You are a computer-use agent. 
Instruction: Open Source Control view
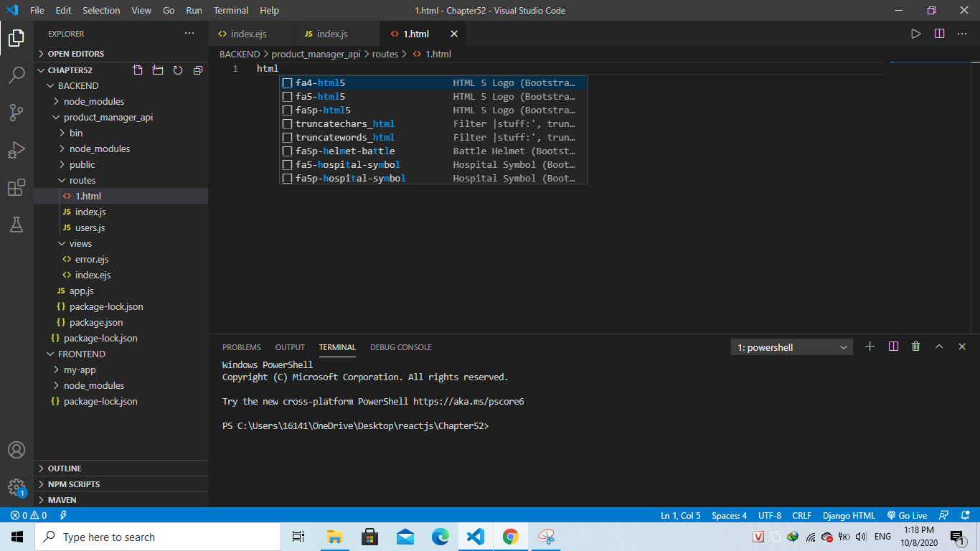(17, 112)
